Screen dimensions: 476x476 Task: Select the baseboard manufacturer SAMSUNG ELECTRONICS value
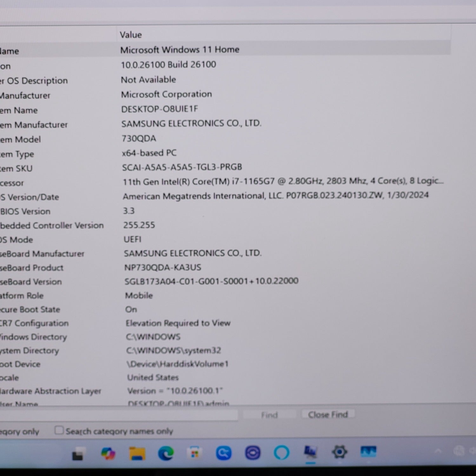(x=193, y=253)
